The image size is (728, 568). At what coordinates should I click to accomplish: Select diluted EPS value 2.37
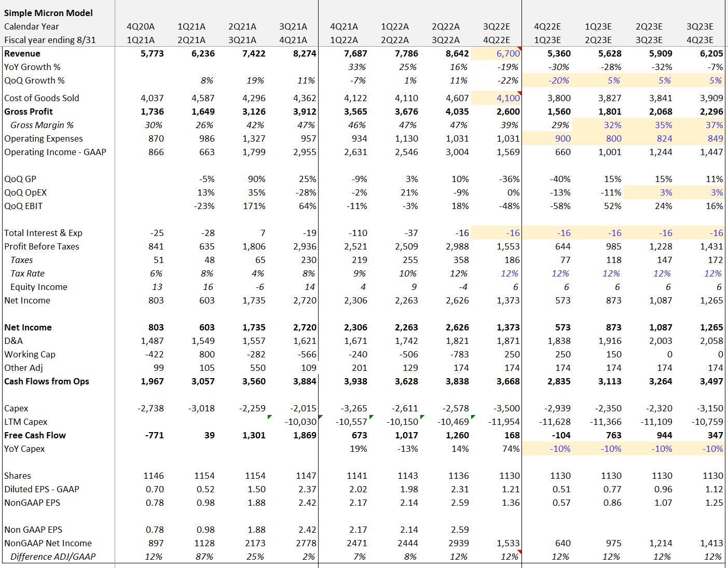(307, 489)
